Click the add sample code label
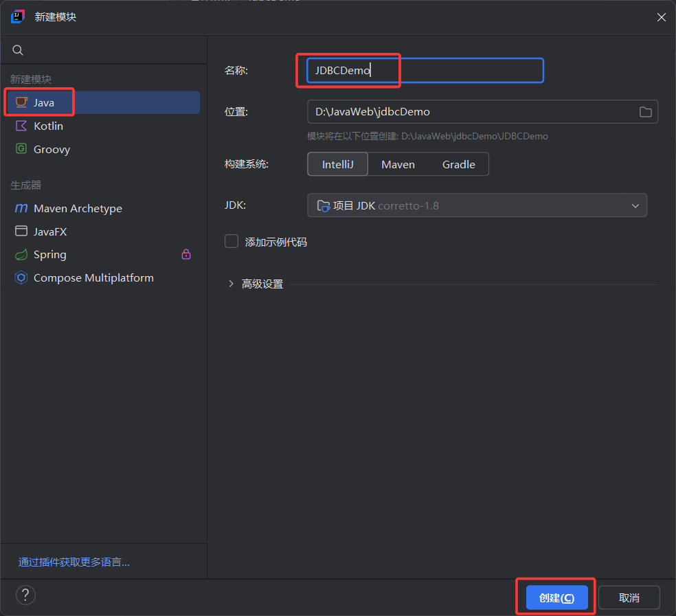Image resolution: width=676 pixels, height=616 pixels. point(276,242)
